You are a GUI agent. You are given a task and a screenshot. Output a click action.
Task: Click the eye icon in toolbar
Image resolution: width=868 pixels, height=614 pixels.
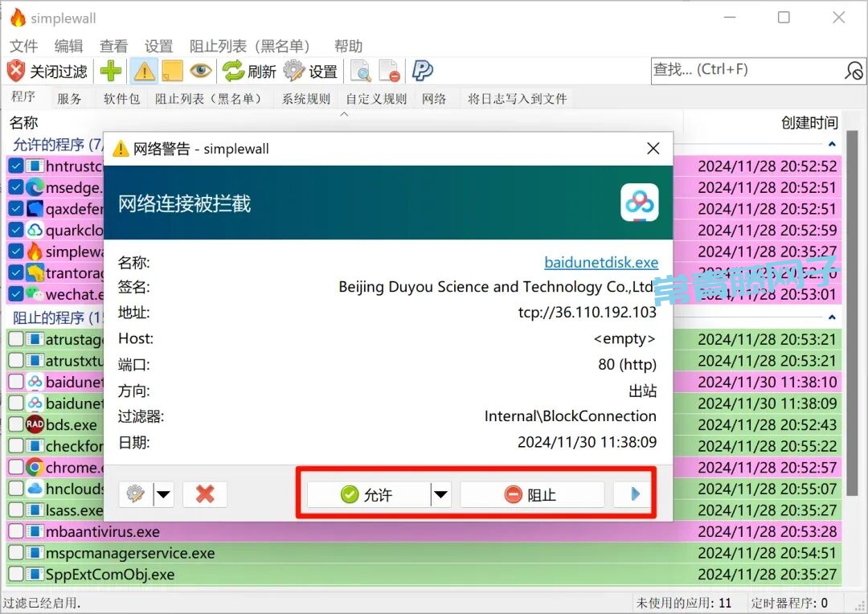[201, 72]
